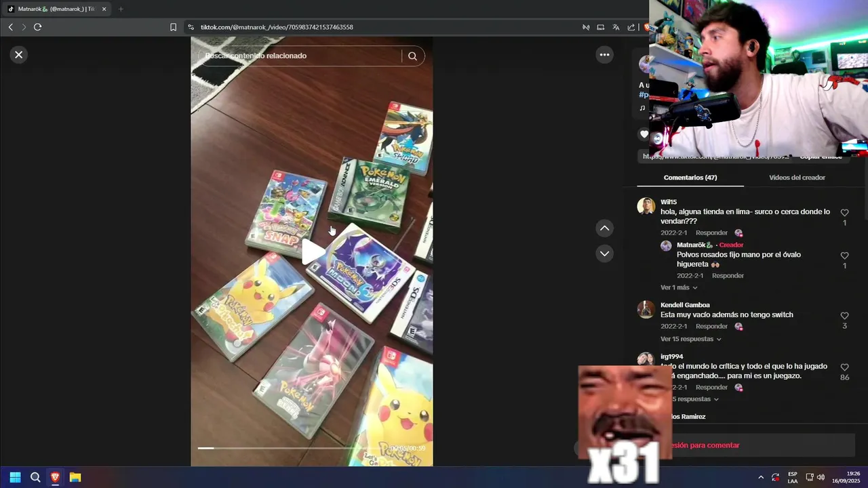Click the Kendell Gamboa username
The image size is (868, 488).
pos(685,305)
